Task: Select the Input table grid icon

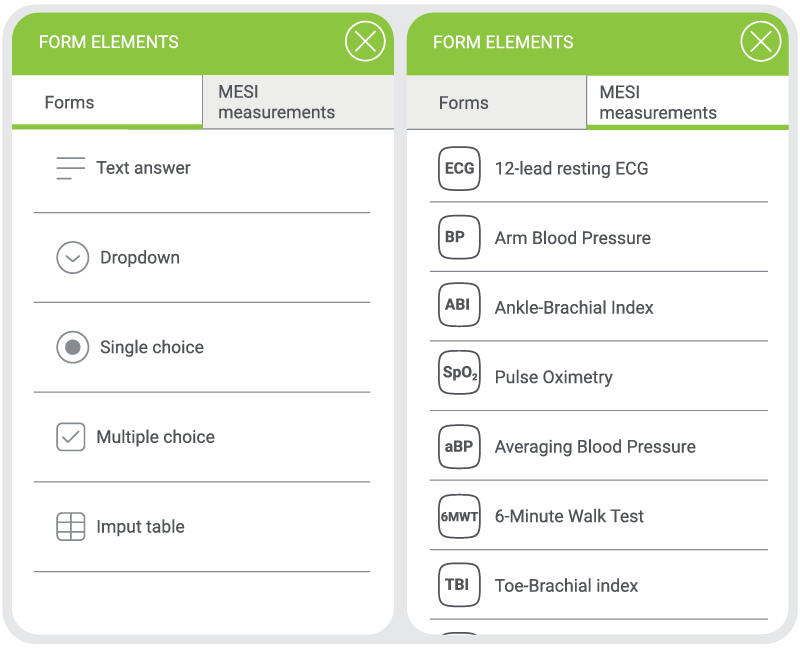Action: pos(71,527)
